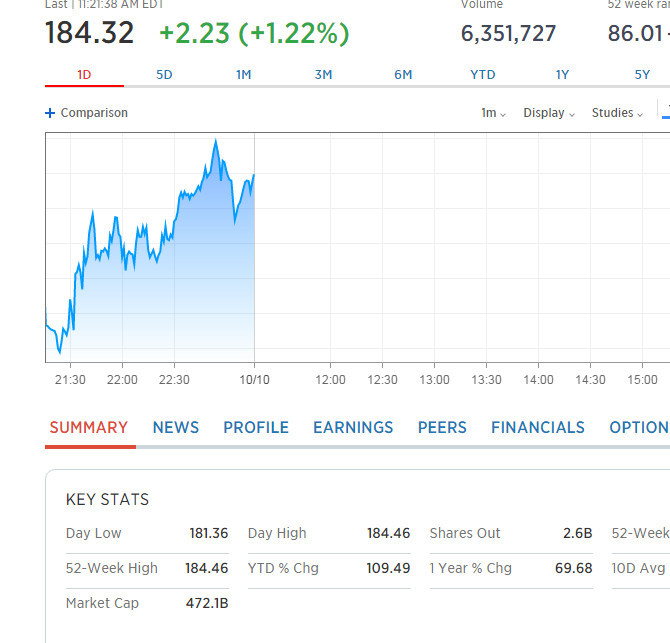This screenshot has height=643, width=670.
Task: Show the 1M chart range
Action: pos(244,75)
